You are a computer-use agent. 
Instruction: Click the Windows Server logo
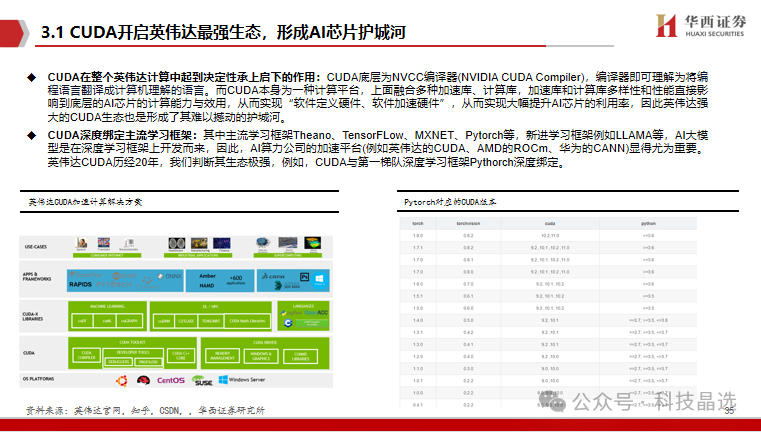click(x=242, y=380)
